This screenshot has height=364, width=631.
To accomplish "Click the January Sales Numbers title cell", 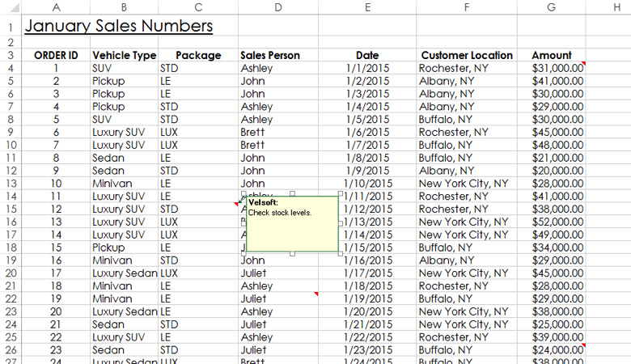I will click(x=118, y=27).
